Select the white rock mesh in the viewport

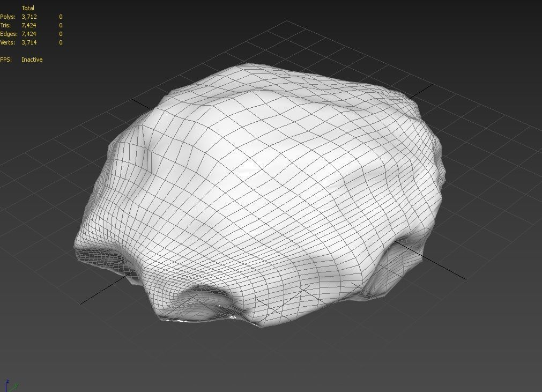pyautogui.click(x=259, y=195)
